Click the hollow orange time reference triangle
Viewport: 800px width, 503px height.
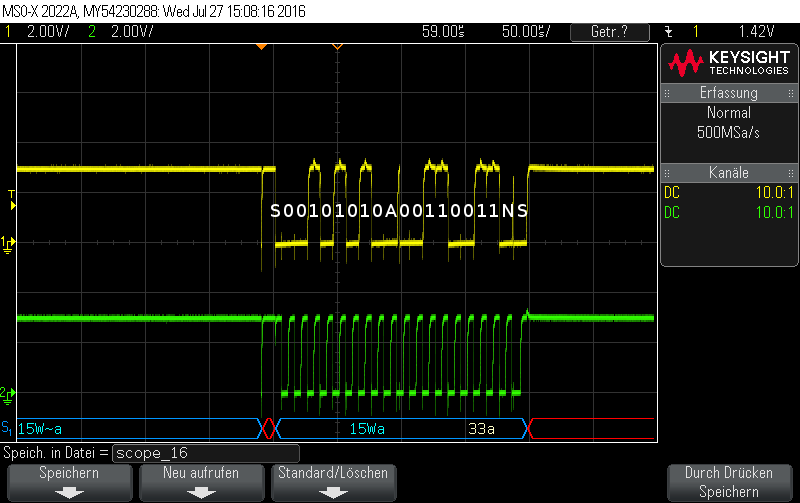point(338,47)
